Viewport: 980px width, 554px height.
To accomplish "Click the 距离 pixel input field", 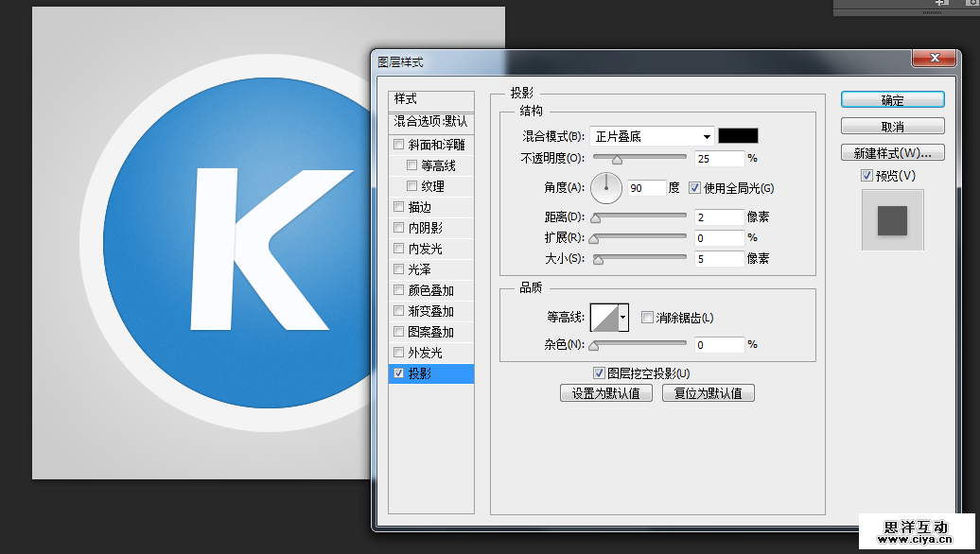I will tap(718, 216).
